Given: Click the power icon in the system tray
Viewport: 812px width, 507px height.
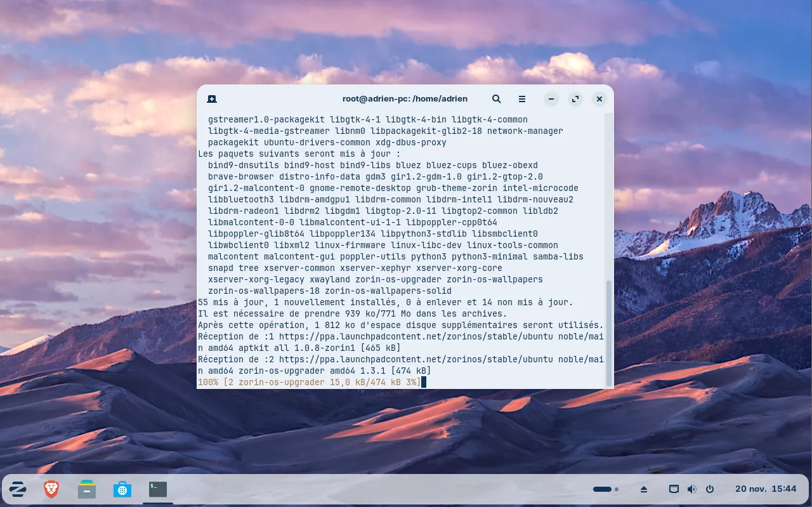Looking at the screenshot, I should pos(710,489).
